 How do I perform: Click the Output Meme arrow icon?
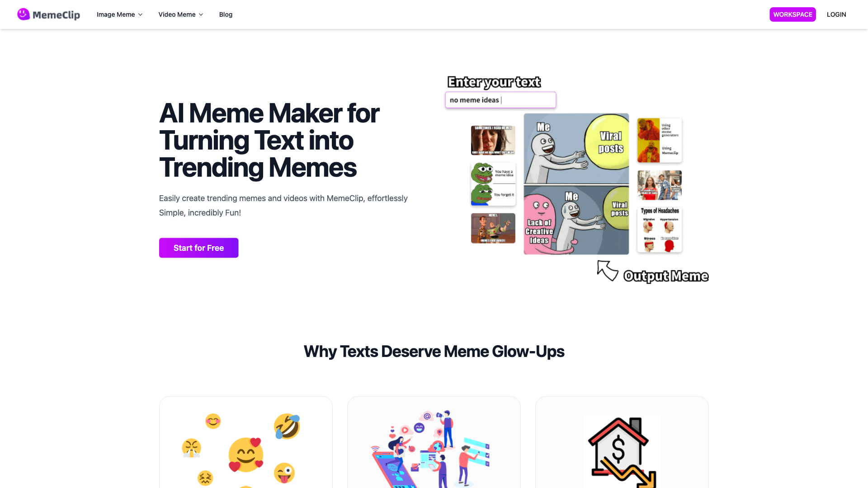(x=608, y=271)
